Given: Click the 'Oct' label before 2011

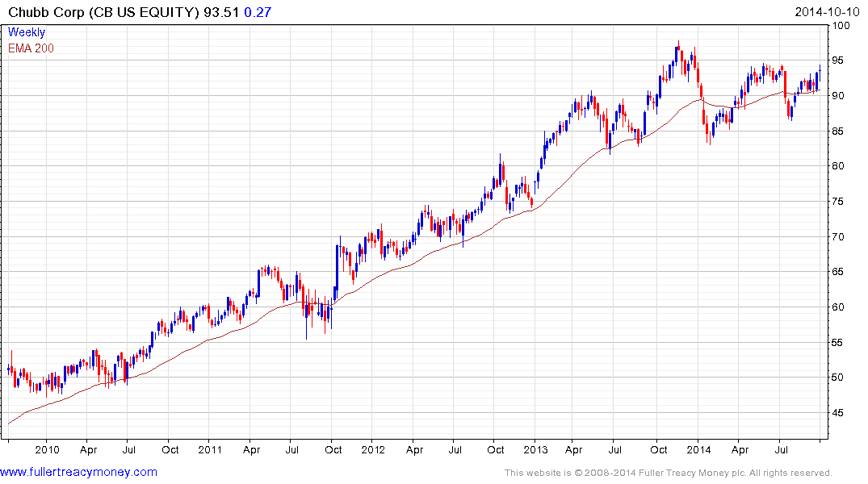Looking at the screenshot, I should coord(170,449).
